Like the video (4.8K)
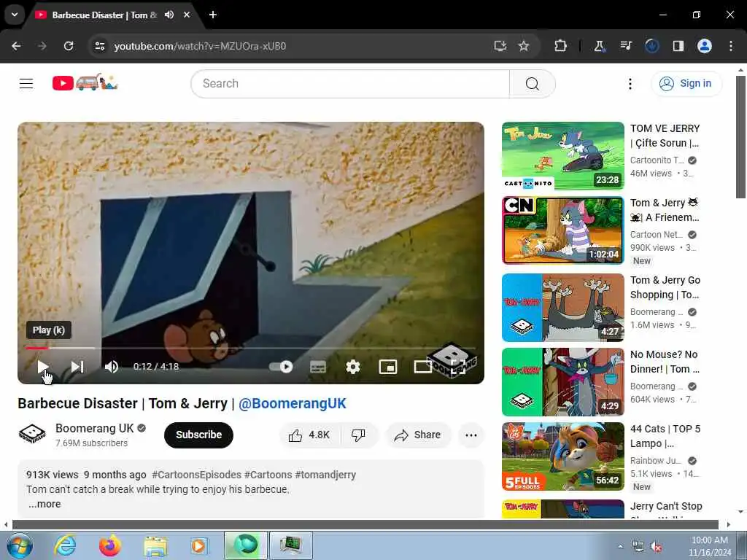This screenshot has height=560, width=747. pyautogui.click(x=309, y=435)
